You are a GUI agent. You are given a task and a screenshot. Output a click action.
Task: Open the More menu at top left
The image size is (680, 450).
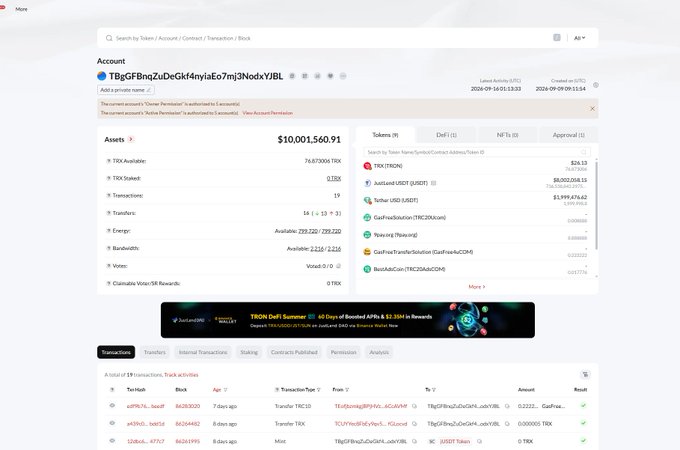pyautogui.click(x=21, y=9)
